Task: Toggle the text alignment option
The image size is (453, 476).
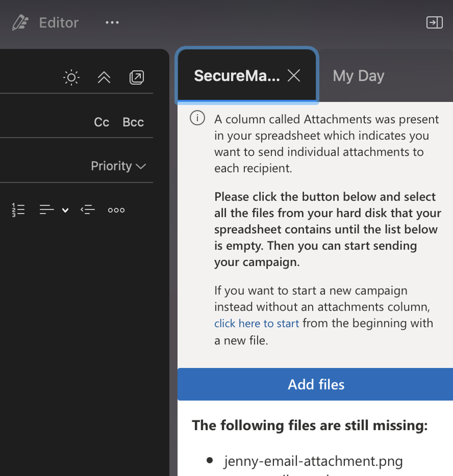Action: click(47, 209)
